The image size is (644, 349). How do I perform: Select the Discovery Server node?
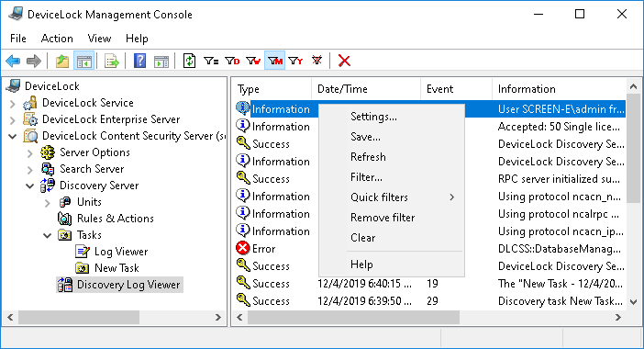click(99, 186)
